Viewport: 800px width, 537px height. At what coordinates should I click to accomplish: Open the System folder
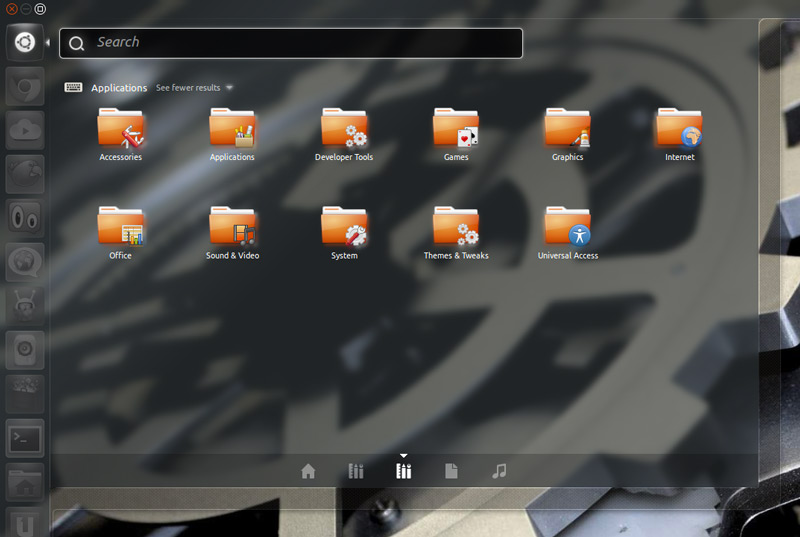pyautogui.click(x=344, y=228)
